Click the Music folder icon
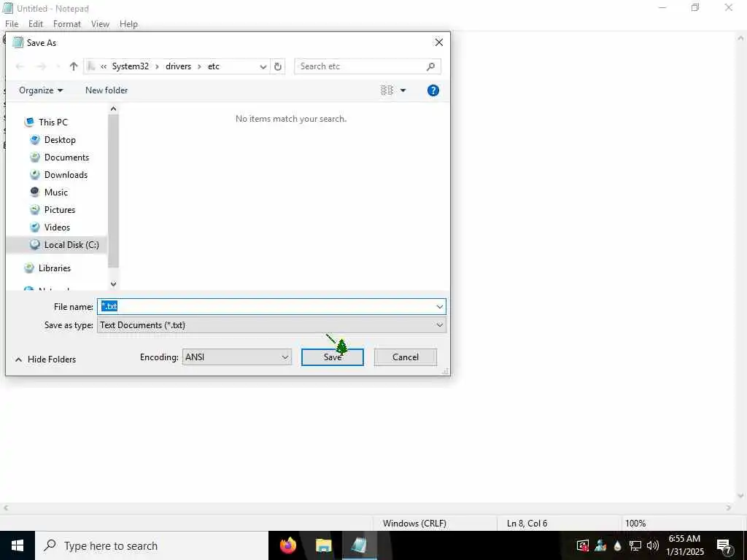The image size is (747, 560). [x=35, y=192]
